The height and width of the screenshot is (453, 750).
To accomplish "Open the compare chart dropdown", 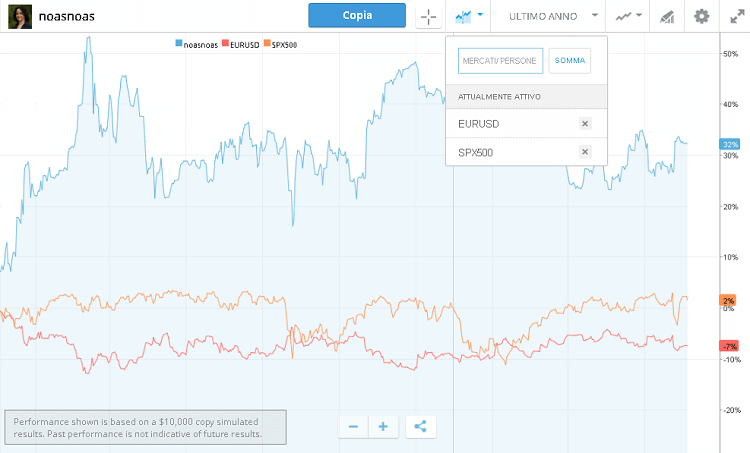I will tap(468, 16).
